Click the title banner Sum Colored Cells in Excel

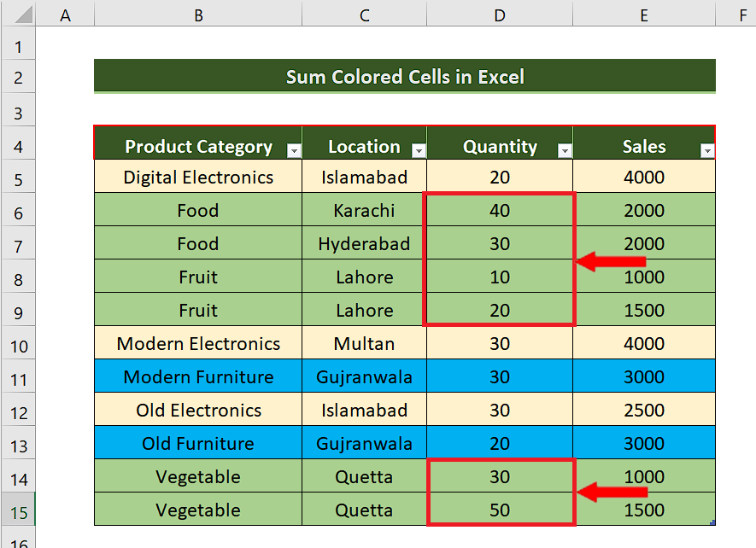point(404,76)
